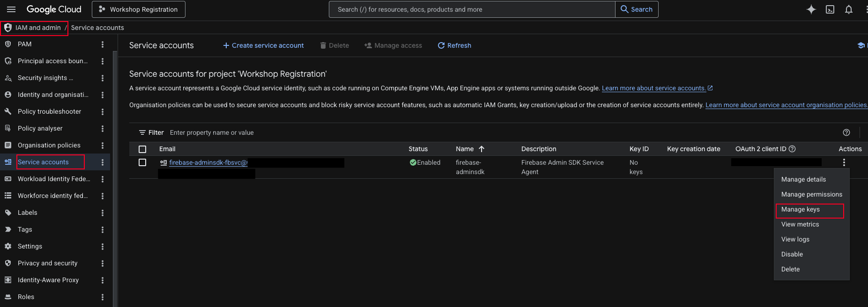Open firebase-adminsdk-fbsvc email link
This screenshot has width=868, height=307.
[x=208, y=162]
